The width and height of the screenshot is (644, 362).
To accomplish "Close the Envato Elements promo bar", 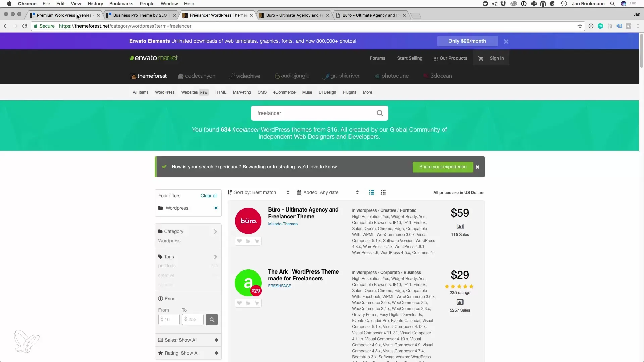I will tap(506, 41).
